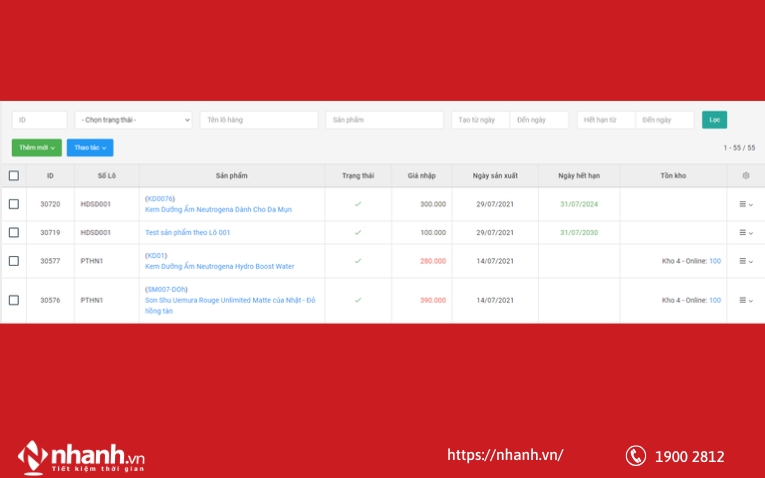Focus the "Tạo từ ngày" date field
Viewport: 765px width, 478px height.
coord(480,120)
